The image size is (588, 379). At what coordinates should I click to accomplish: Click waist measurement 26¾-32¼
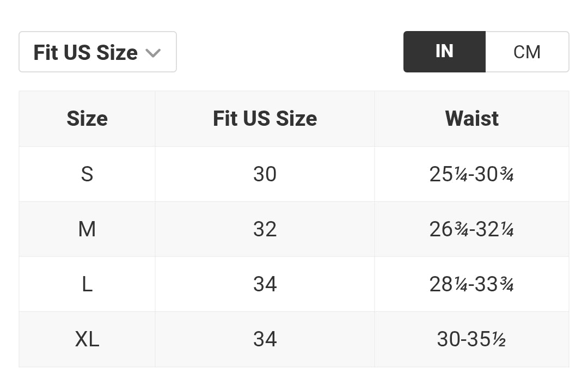coord(471,229)
